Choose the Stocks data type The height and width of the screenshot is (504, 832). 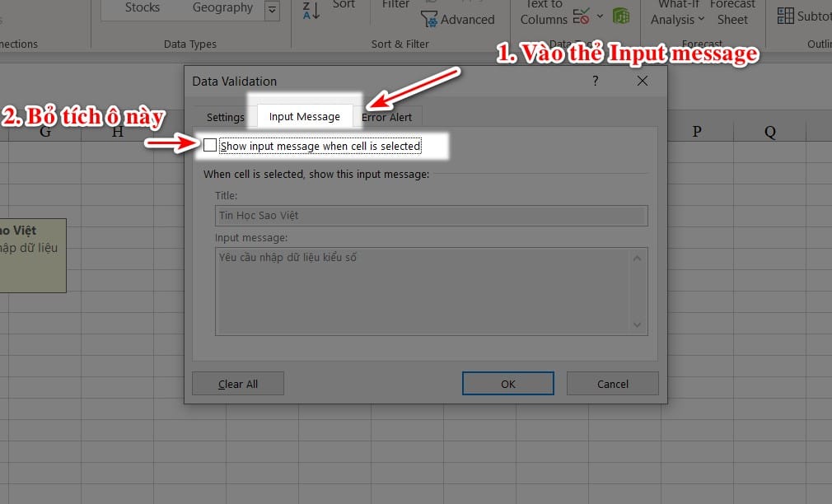143,7
